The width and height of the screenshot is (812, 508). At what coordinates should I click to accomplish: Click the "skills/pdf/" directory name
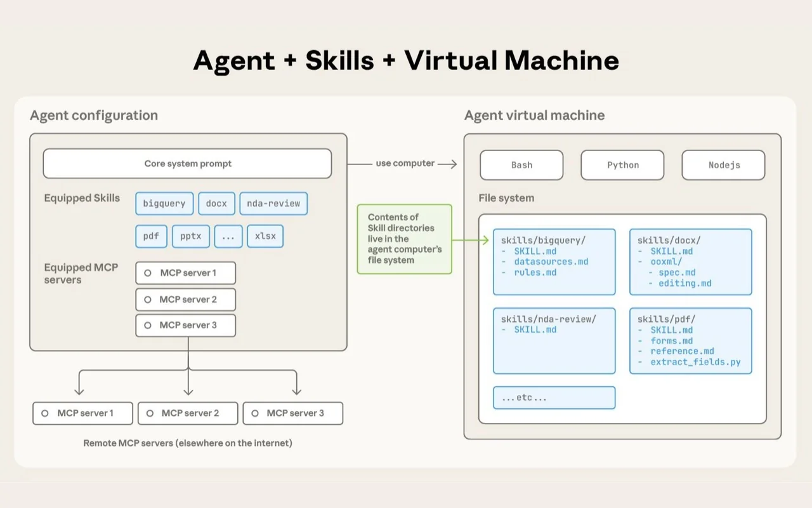tap(667, 319)
